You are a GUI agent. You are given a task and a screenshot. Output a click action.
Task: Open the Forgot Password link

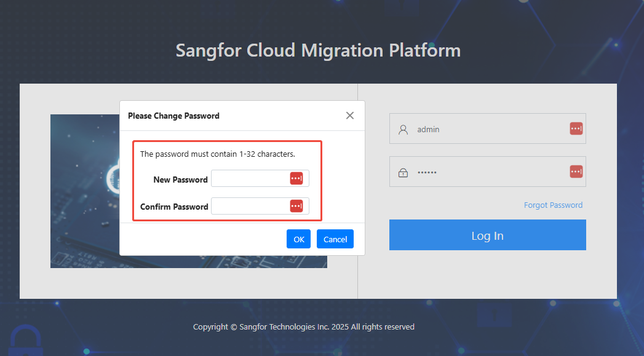tap(553, 205)
